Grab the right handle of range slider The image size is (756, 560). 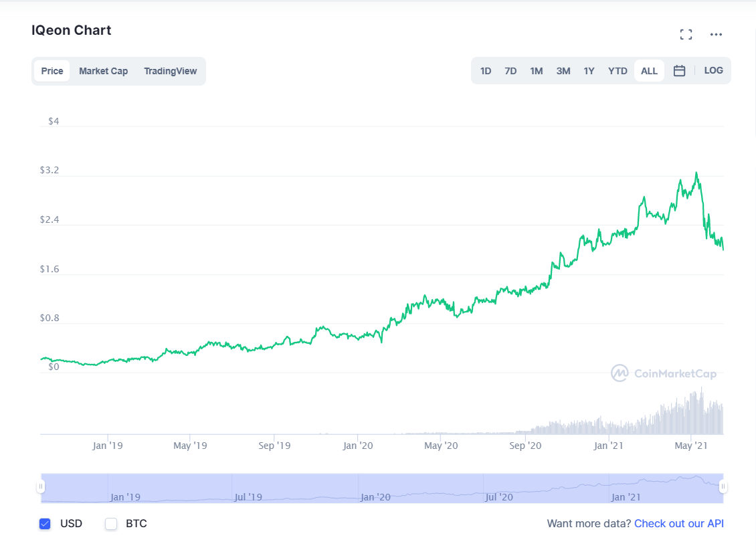723,486
